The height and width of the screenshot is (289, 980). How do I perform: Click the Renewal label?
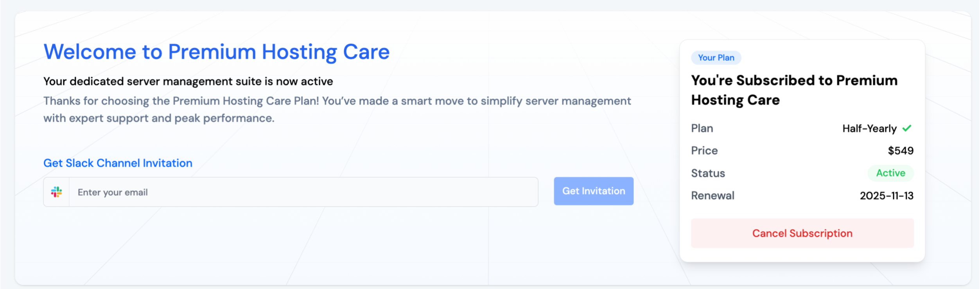(x=713, y=195)
